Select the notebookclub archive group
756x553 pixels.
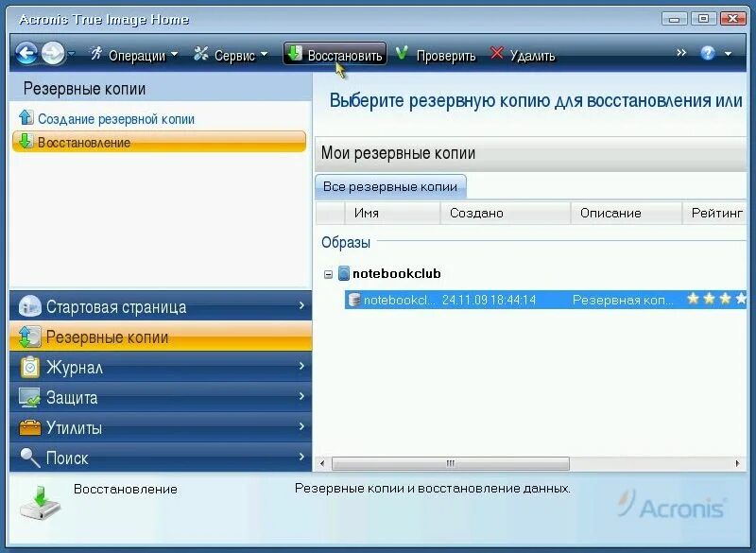[x=396, y=273]
